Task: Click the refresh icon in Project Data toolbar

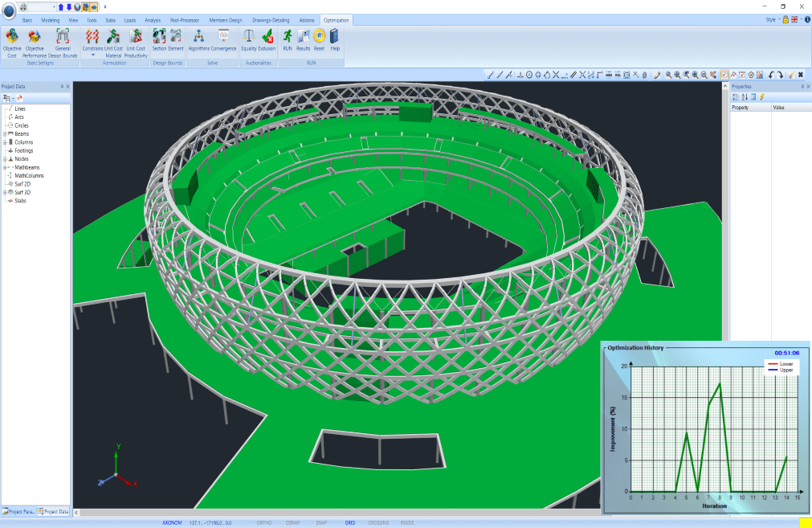Action: pyautogui.click(x=20, y=98)
